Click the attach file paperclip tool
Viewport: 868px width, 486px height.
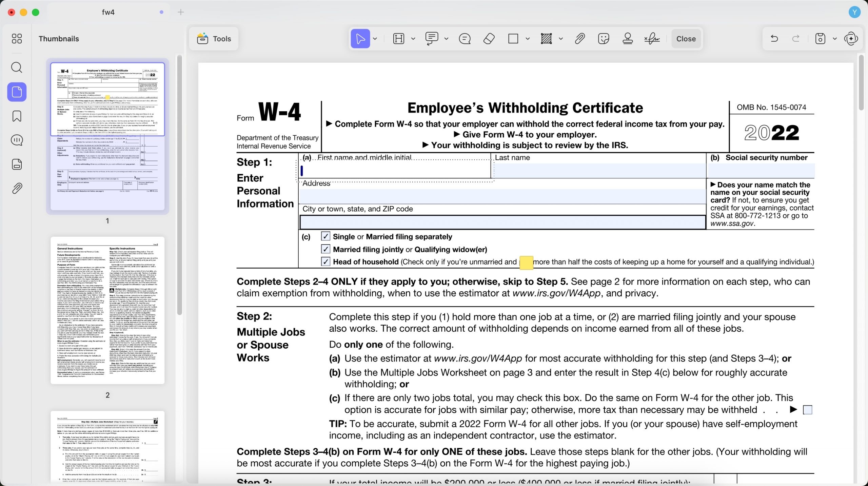point(580,39)
